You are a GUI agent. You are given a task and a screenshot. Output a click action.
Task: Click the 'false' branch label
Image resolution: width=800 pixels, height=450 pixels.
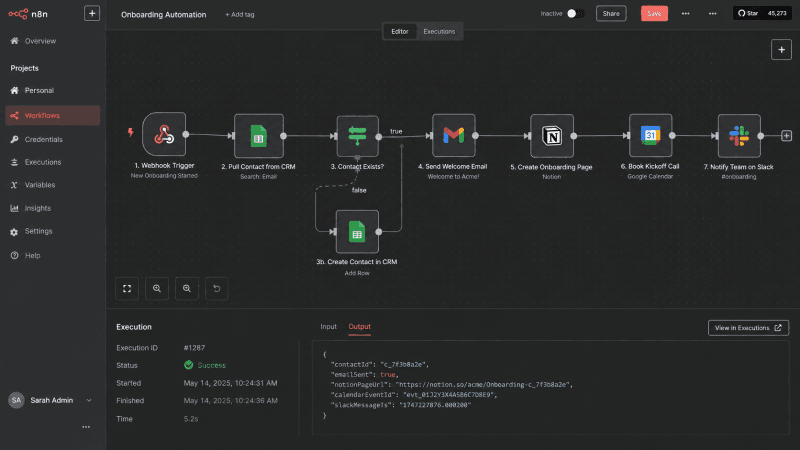pos(359,190)
